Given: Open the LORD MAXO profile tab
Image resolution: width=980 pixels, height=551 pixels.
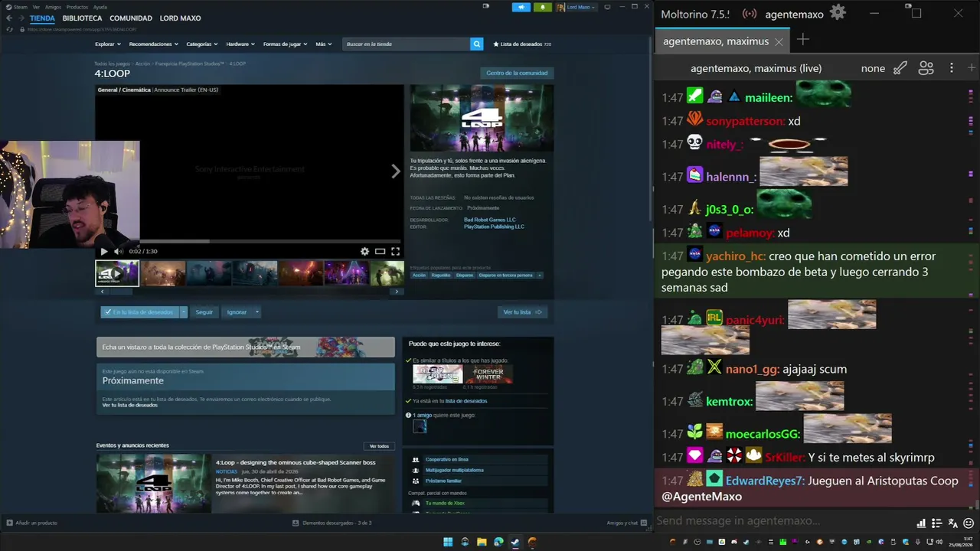Looking at the screenshot, I should coord(179,18).
